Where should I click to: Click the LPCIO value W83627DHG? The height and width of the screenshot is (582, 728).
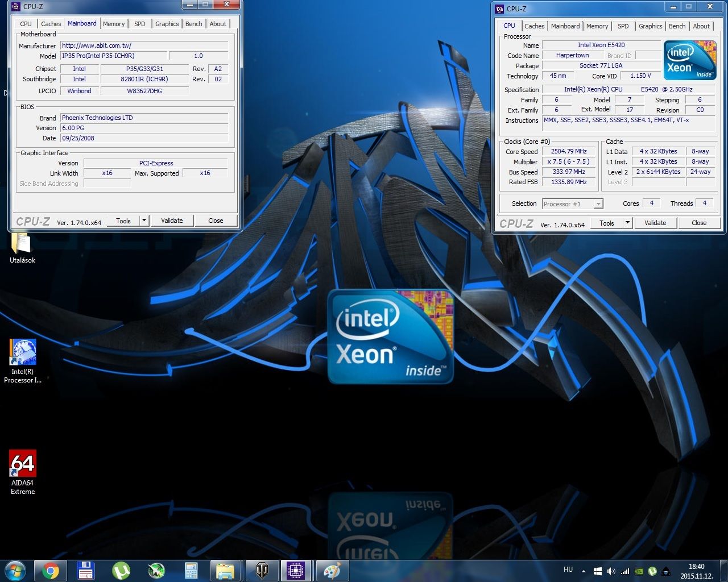pyautogui.click(x=144, y=91)
